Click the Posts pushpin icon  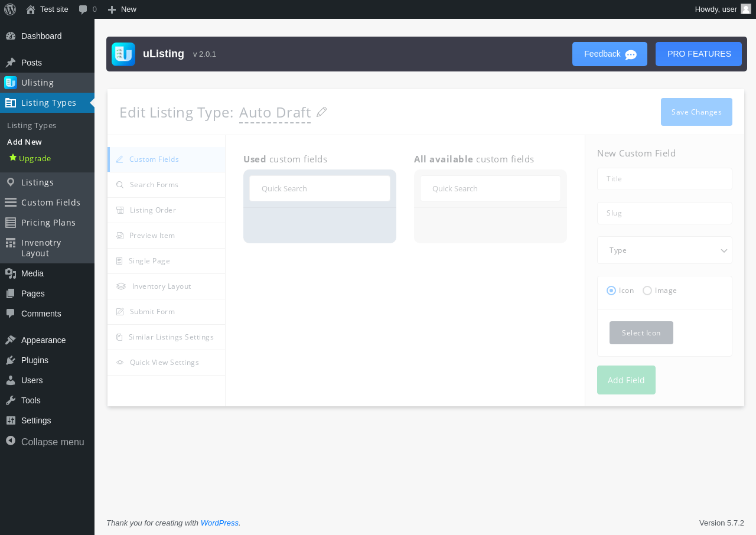(x=11, y=63)
